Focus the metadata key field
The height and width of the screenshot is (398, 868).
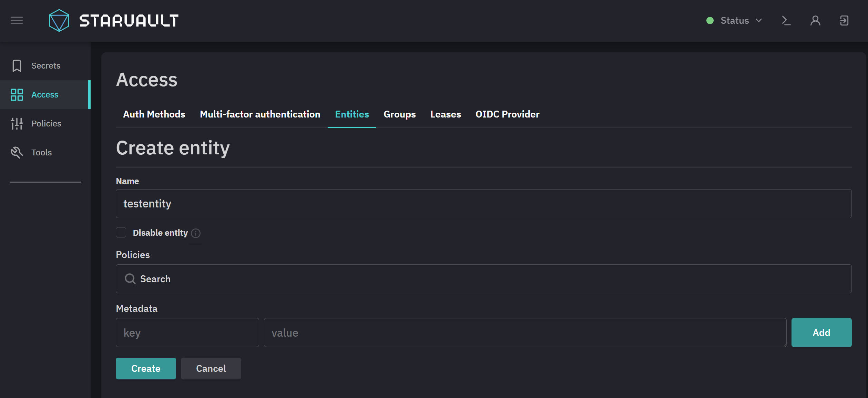click(187, 333)
